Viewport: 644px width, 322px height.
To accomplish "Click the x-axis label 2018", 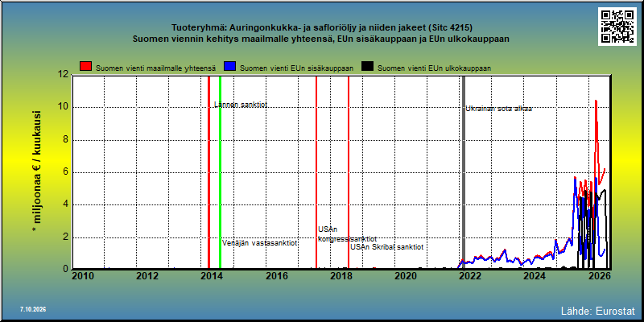I will point(341,276).
